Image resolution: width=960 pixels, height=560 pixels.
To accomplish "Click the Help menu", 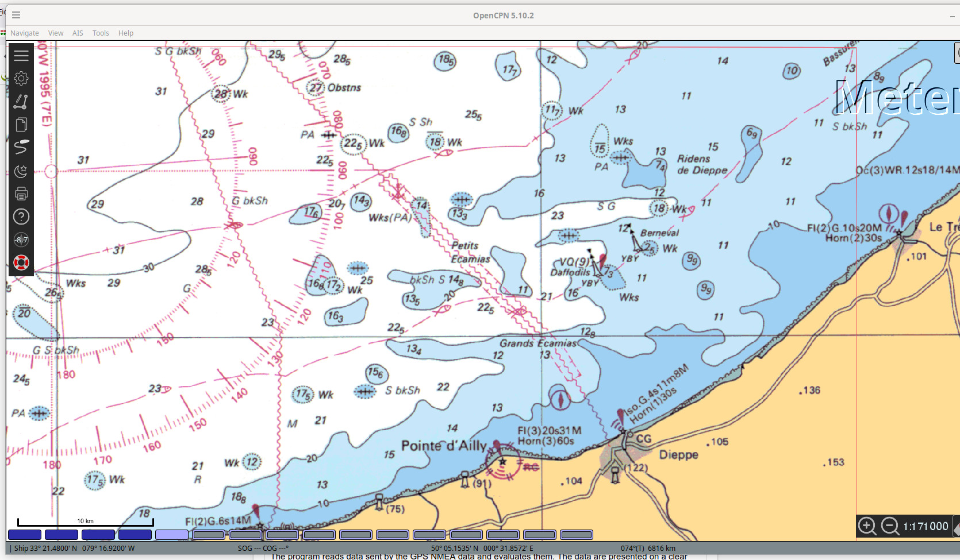I will point(126,33).
